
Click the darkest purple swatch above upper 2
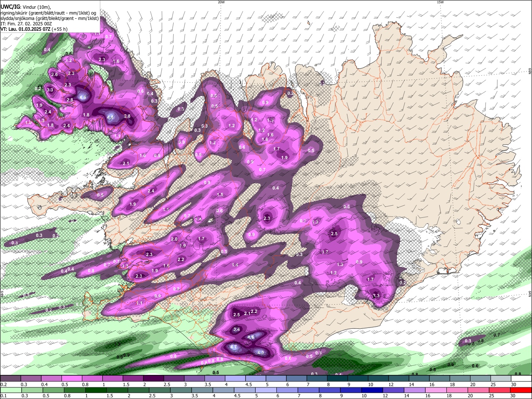(153, 378)
